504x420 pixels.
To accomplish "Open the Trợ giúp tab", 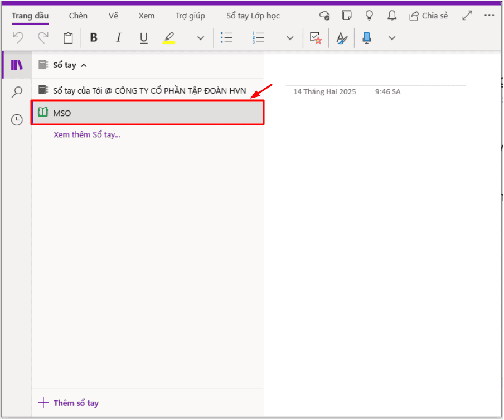I will [x=190, y=16].
